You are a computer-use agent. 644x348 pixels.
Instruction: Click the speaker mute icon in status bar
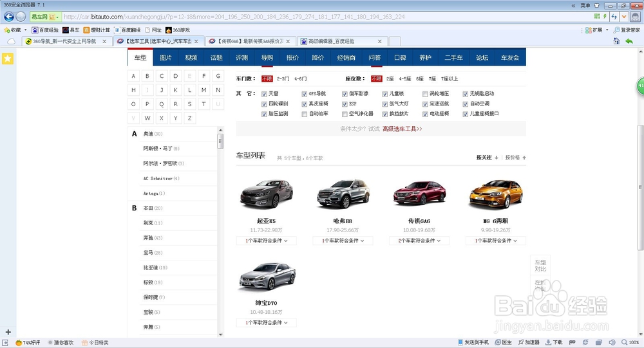[612, 342]
